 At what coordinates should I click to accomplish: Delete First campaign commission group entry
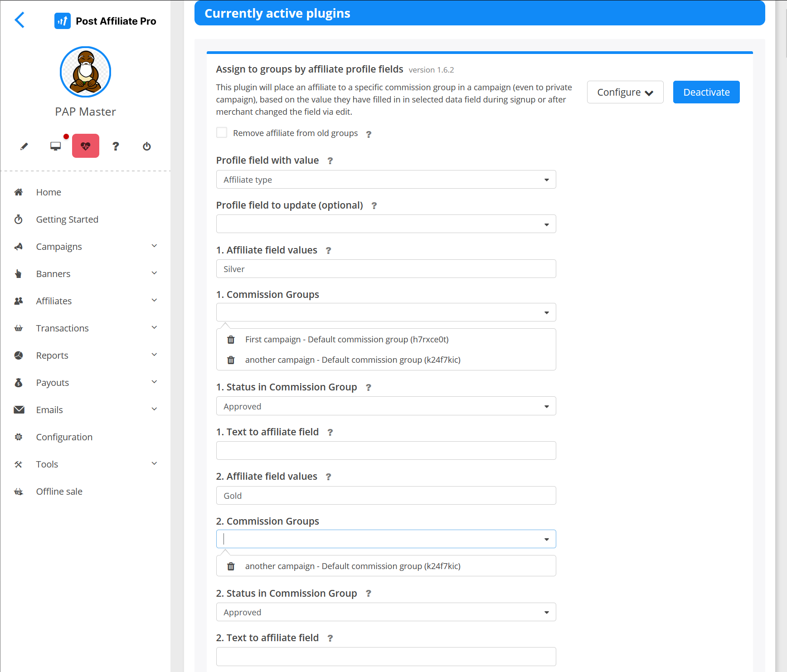coord(231,340)
